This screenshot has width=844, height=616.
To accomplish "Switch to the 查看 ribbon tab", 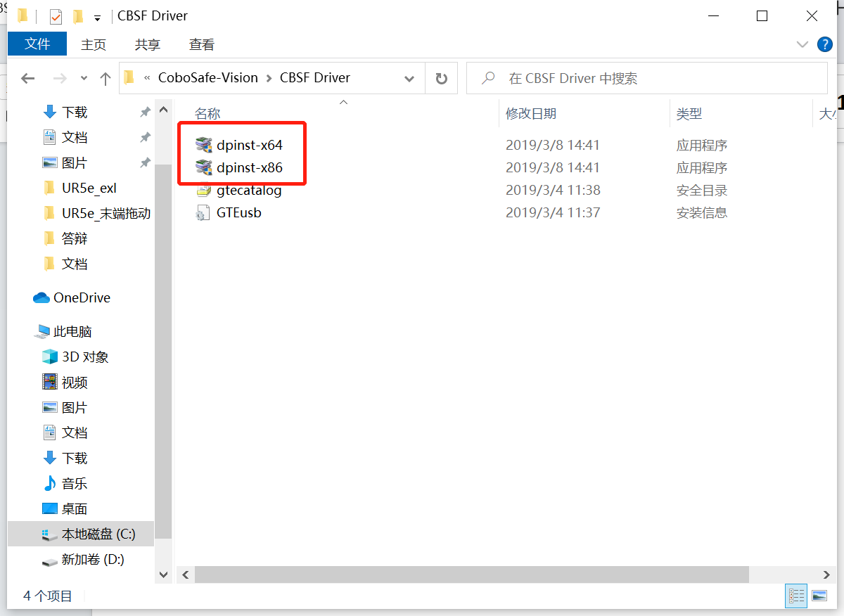I will (x=201, y=44).
